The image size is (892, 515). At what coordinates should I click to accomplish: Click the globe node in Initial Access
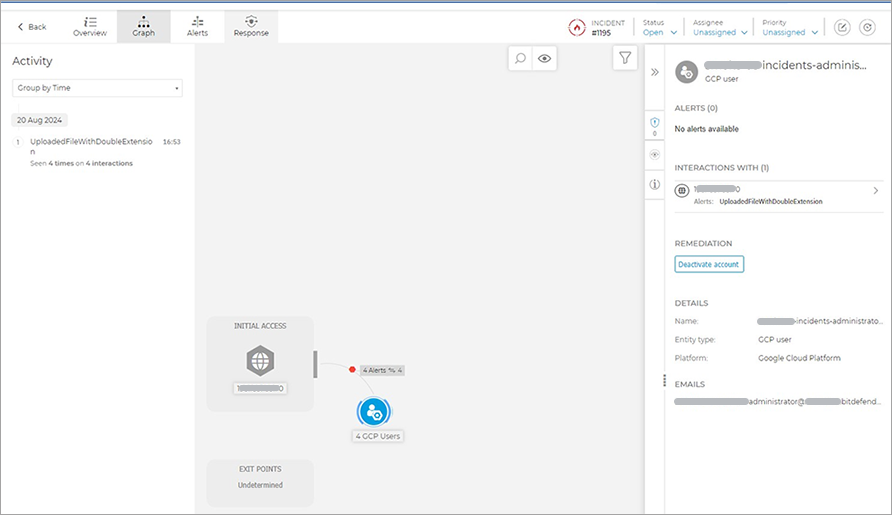(x=260, y=360)
